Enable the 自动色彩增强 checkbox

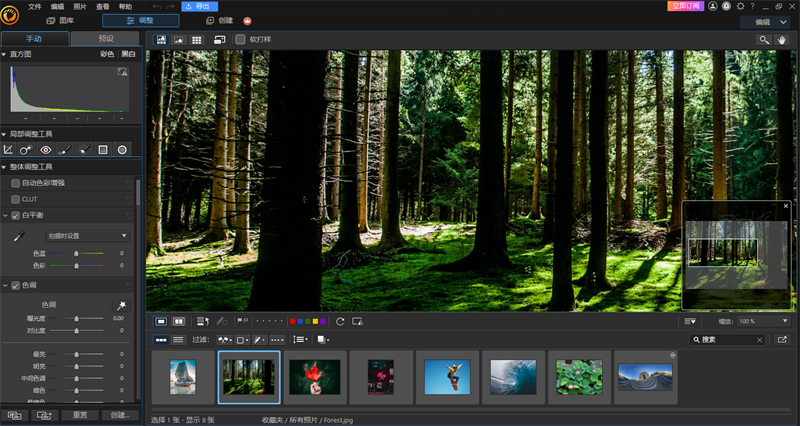(x=15, y=183)
